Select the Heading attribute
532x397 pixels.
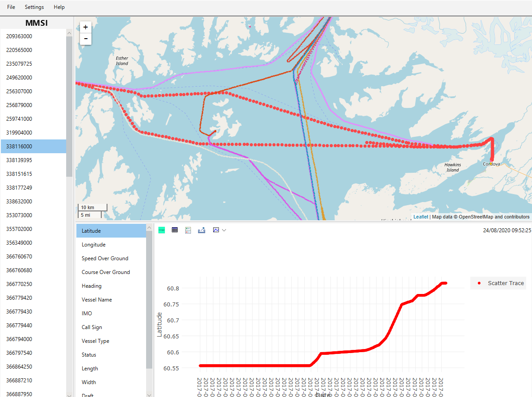pos(91,286)
